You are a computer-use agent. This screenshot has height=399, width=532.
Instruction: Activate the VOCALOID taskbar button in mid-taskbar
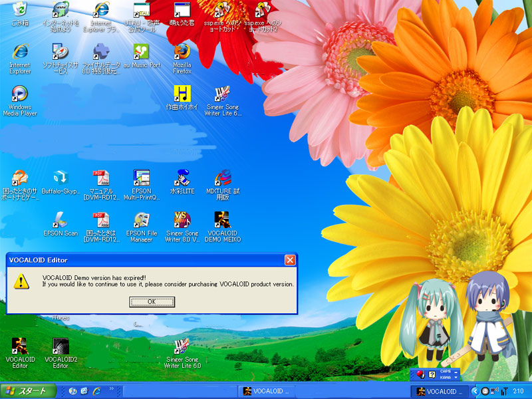(x=267, y=391)
